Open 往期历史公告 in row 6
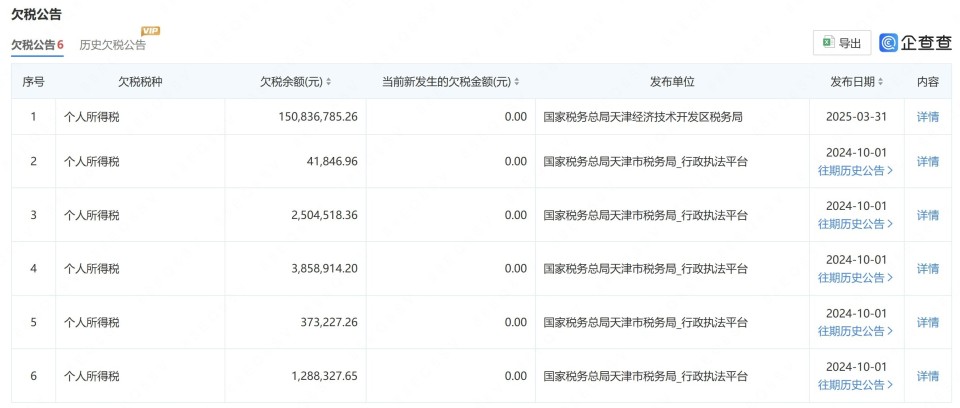 855,385
